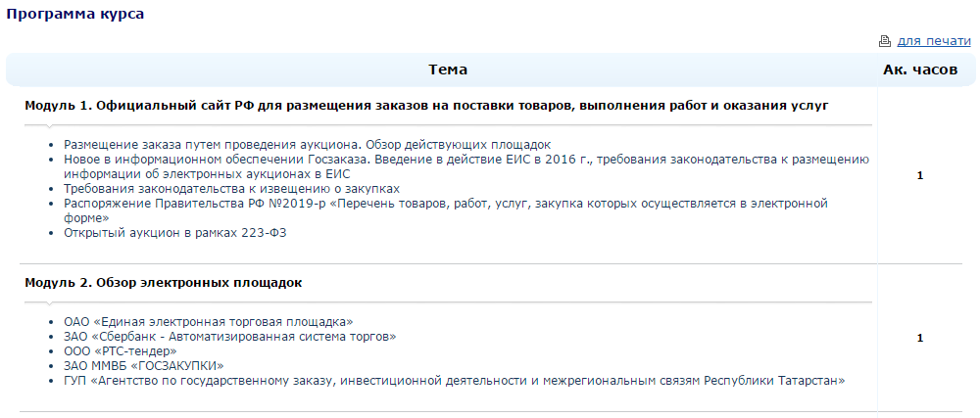Click the "Программа курса" heading
This screenshot has height=418, width=980.
(75, 15)
